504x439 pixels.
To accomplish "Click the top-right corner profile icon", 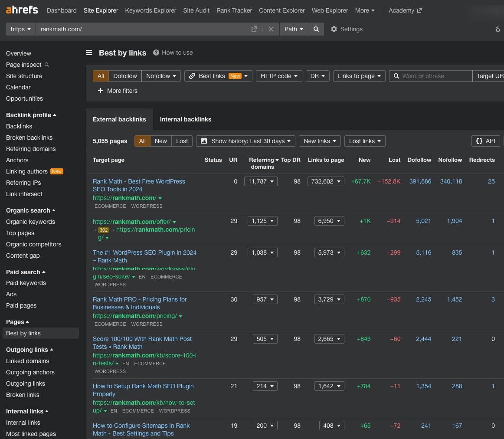I will point(497,29).
